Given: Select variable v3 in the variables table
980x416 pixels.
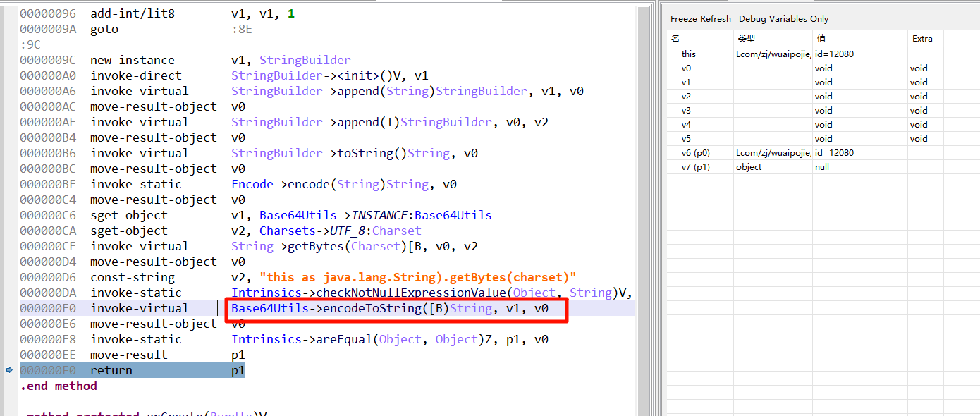Looking at the screenshot, I should coord(823,111).
